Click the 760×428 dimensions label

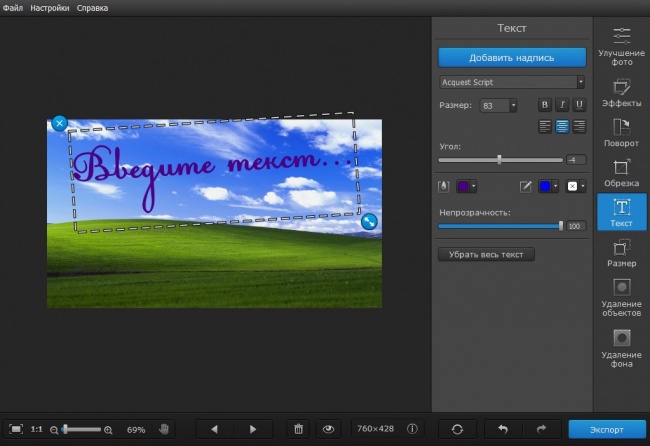pyautogui.click(x=376, y=429)
